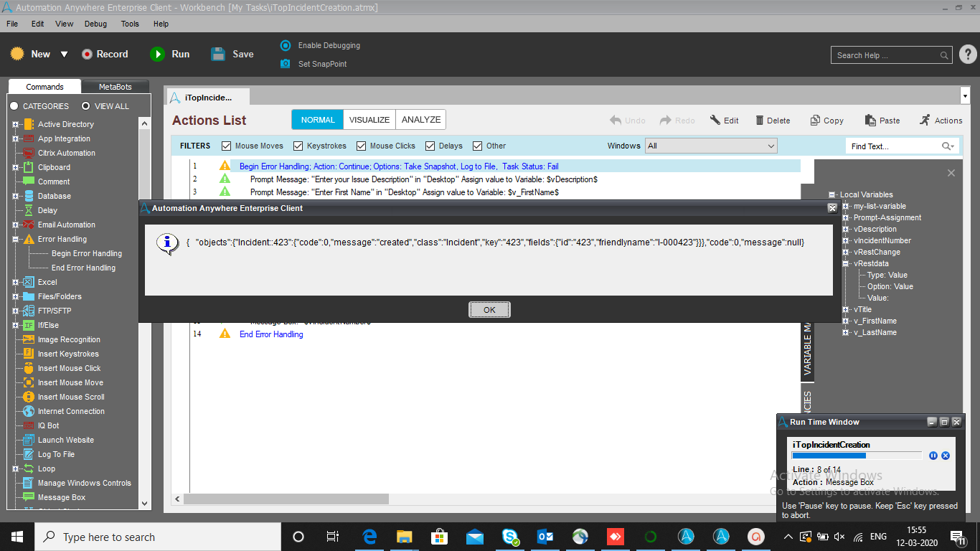980x551 pixels.
Task: Open File Explorer from the taskbar
Action: pyautogui.click(x=405, y=537)
